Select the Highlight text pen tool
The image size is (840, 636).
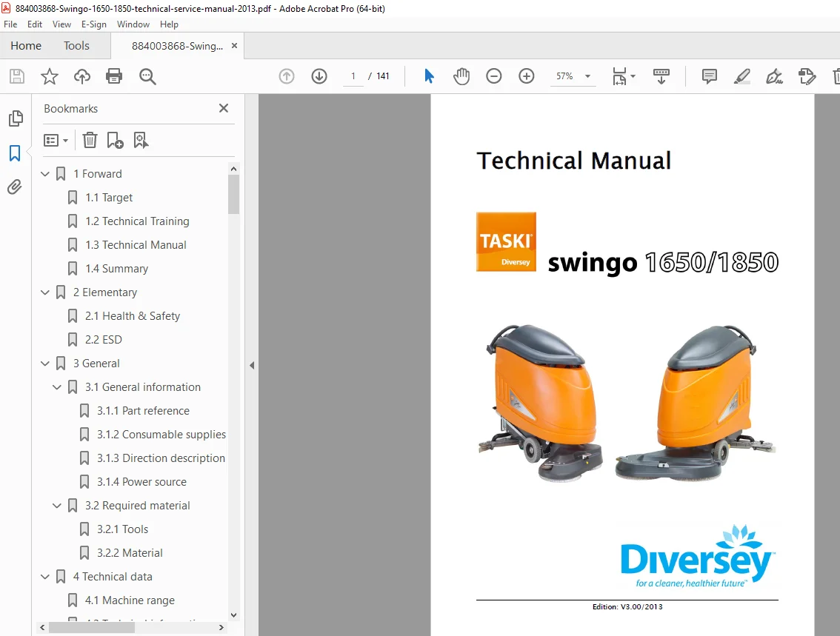click(x=742, y=76)
